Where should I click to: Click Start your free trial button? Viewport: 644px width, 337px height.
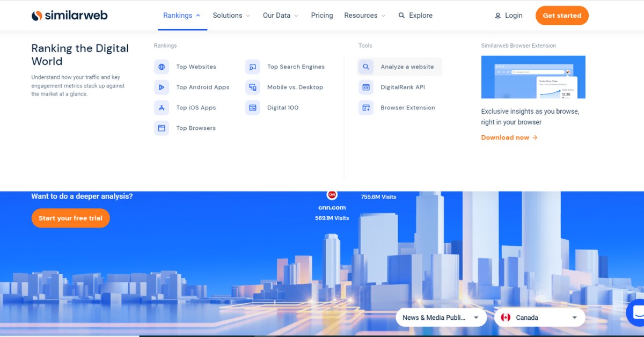(x=70, y=218)
